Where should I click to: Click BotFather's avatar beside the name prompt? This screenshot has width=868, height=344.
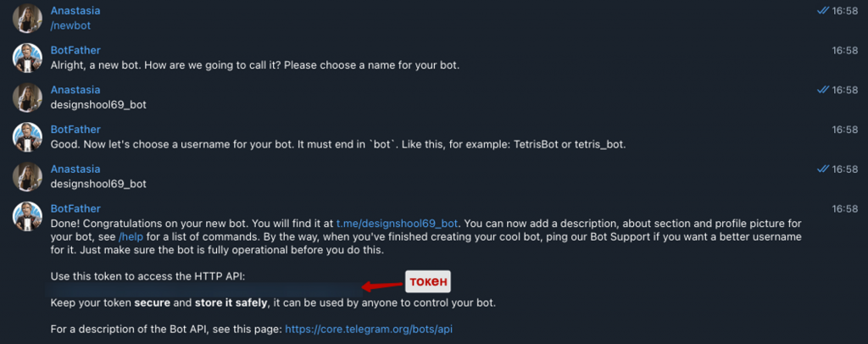point(28,58)
